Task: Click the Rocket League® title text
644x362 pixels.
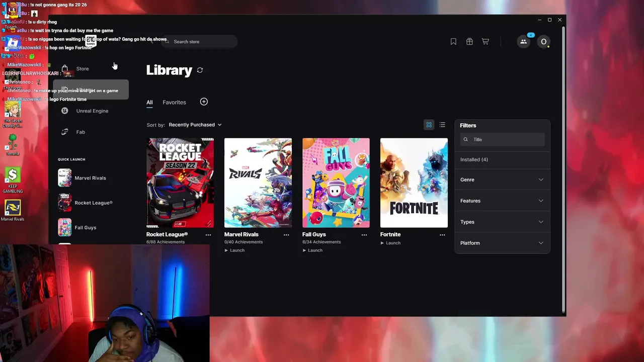Action: pyautogui.click(x=167, y=234)
